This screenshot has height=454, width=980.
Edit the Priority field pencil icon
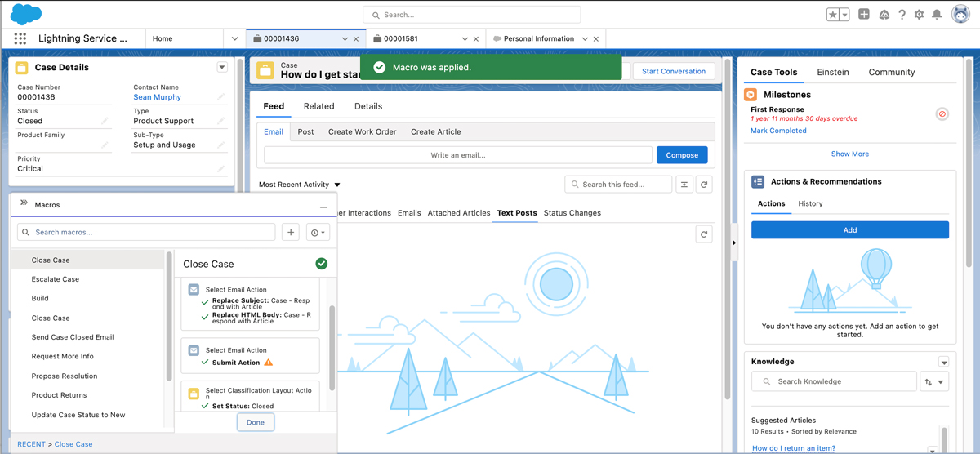point(220,169)
